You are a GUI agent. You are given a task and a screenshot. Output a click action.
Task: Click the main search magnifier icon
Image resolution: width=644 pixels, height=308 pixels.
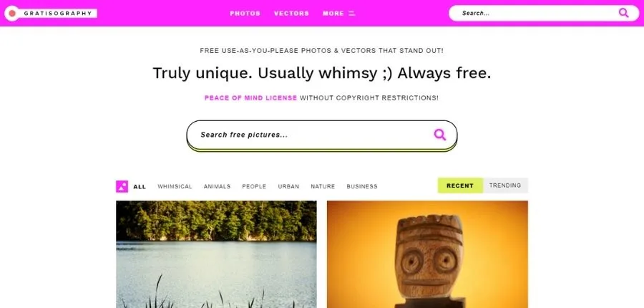pos(439,135)
